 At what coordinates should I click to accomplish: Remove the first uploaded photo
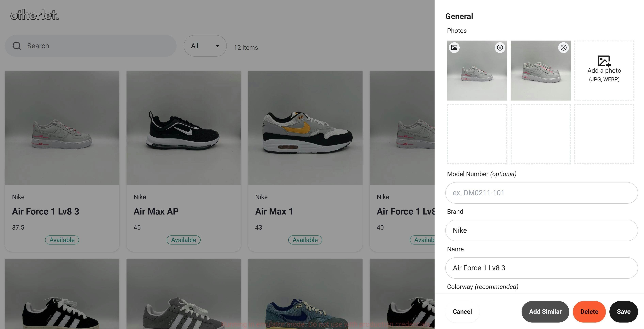[x=500, y=48]
